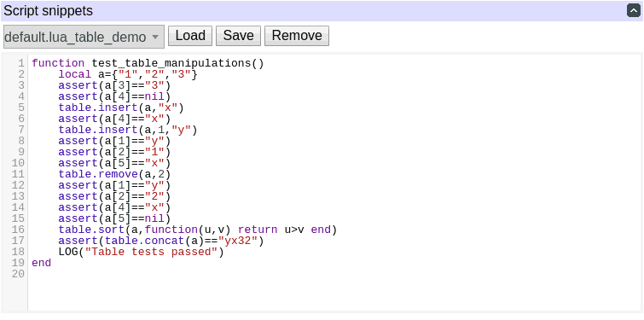Click line number 1 in gutter
The width and height of the screenshot is (644, 320).
click(x=21, y=63)
